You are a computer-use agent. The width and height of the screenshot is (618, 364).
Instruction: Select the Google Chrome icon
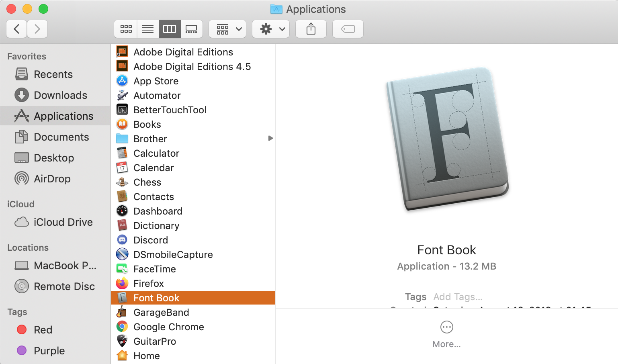122,327
